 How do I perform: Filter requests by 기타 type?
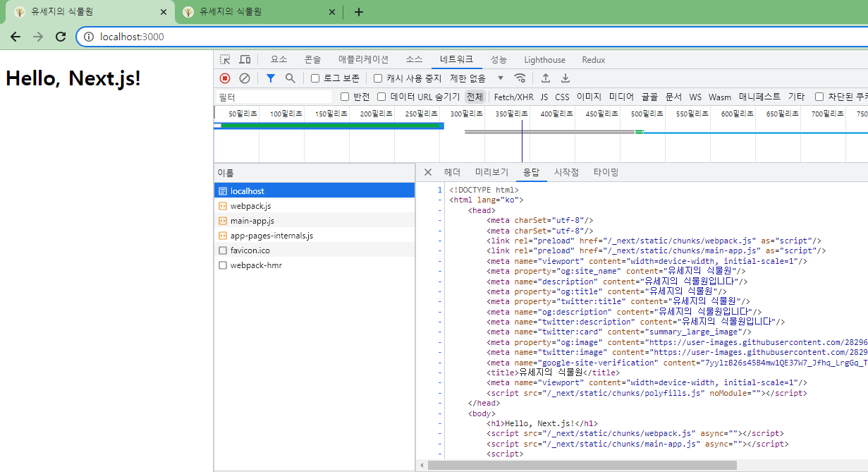[796, 97]
